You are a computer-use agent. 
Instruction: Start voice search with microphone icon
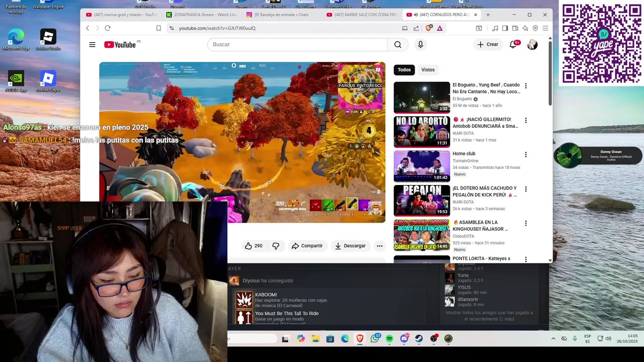(421, 45)
